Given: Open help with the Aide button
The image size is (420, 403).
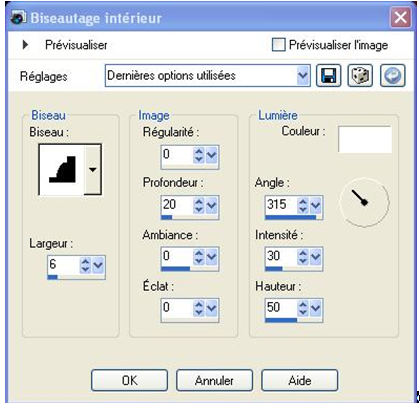Looking at the screenshot, I should pyautogui.click(x=300, y=380).
